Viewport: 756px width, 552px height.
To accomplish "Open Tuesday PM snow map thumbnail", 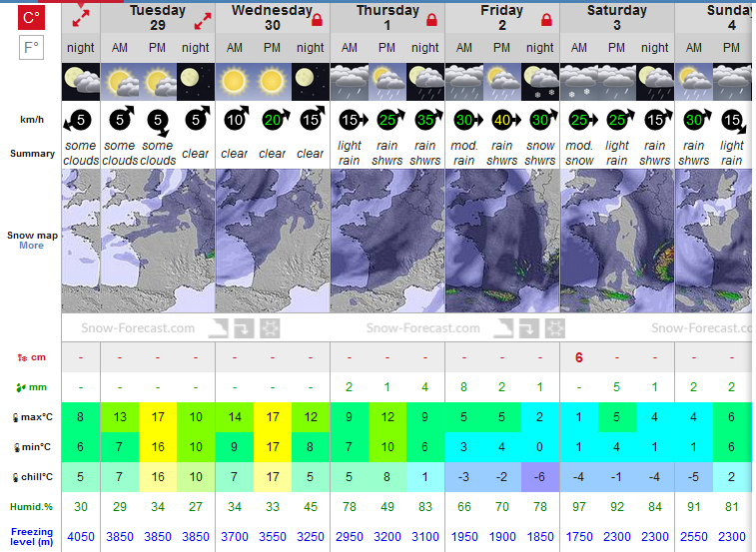I will click(158, 241).
